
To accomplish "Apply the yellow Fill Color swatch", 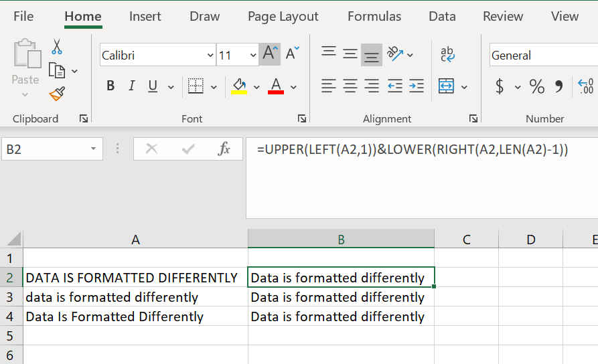I will 239,86.
